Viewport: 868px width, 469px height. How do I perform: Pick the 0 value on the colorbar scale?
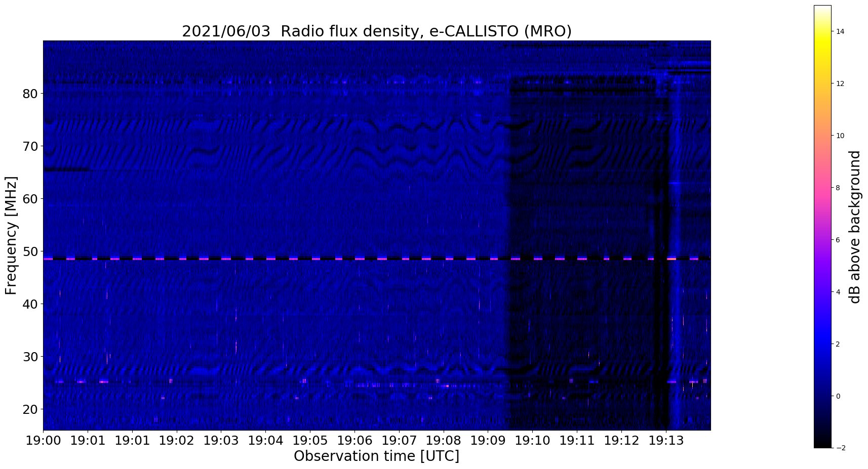838,396
